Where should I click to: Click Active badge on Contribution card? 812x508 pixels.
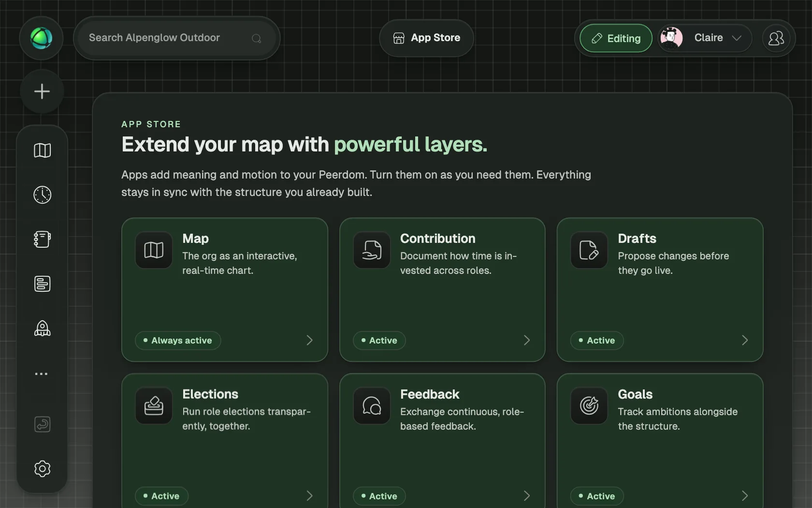[379, 341]
